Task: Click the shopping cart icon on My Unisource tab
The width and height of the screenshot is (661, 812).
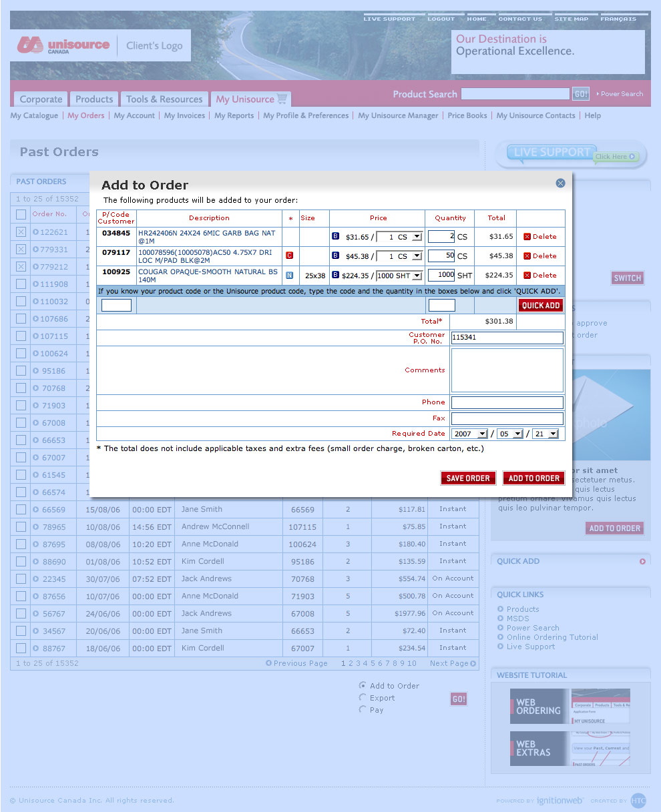Action: tap(282, 99)
